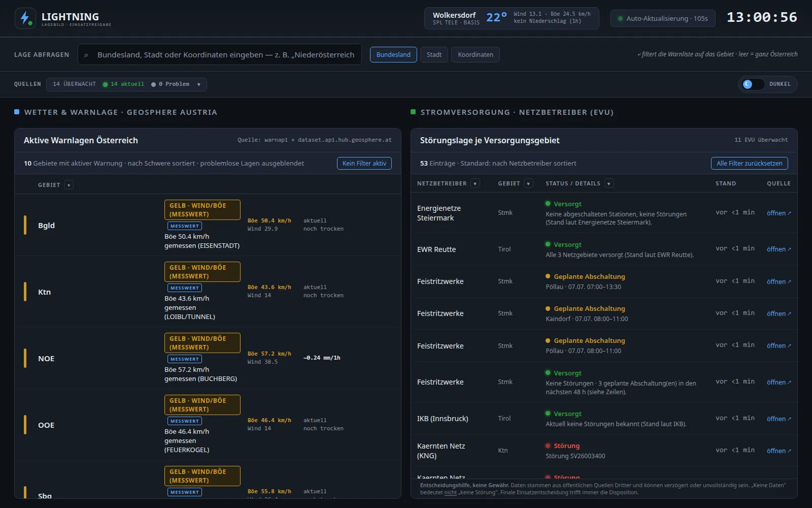Click the green Versorgt dot for IKB (Innsbruck)
Image resolution: width=812 pixels, height=508 pixels.
(x=548, y=414)
